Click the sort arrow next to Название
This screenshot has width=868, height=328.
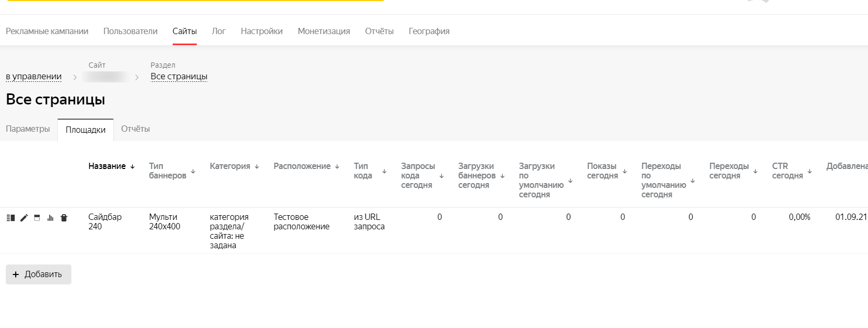(x=133, y=166)
